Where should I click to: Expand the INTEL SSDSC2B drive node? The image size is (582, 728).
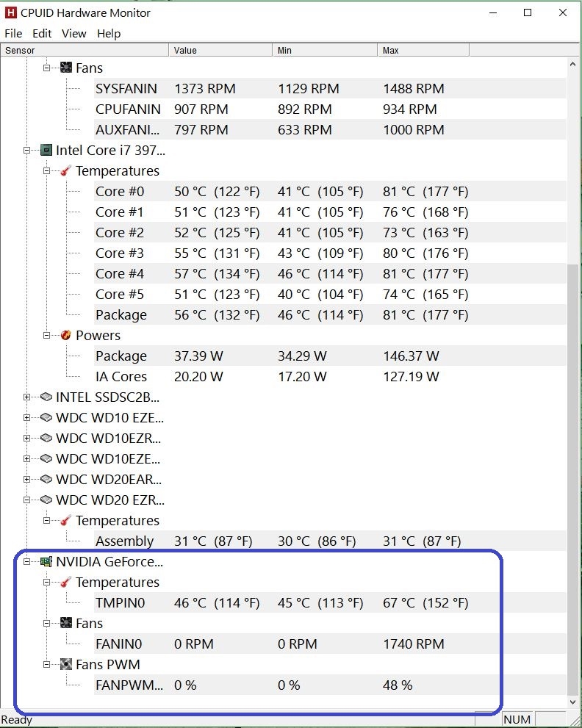click(x=28, y=397)
